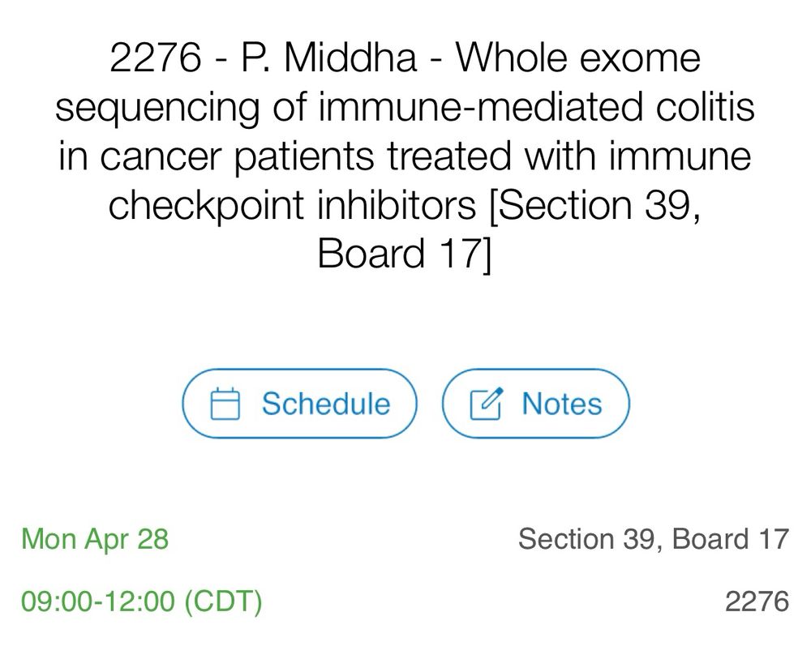Image resolution: width=811 pixels, height=672 pixels.
Task: Select the Mon Apr 28 date
Action: click(95, 538)
